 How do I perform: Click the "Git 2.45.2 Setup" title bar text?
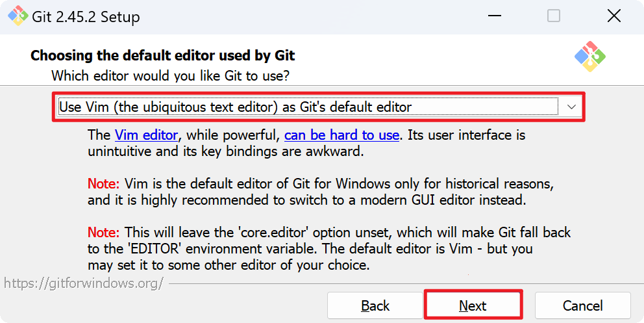(x=86, y=16)
